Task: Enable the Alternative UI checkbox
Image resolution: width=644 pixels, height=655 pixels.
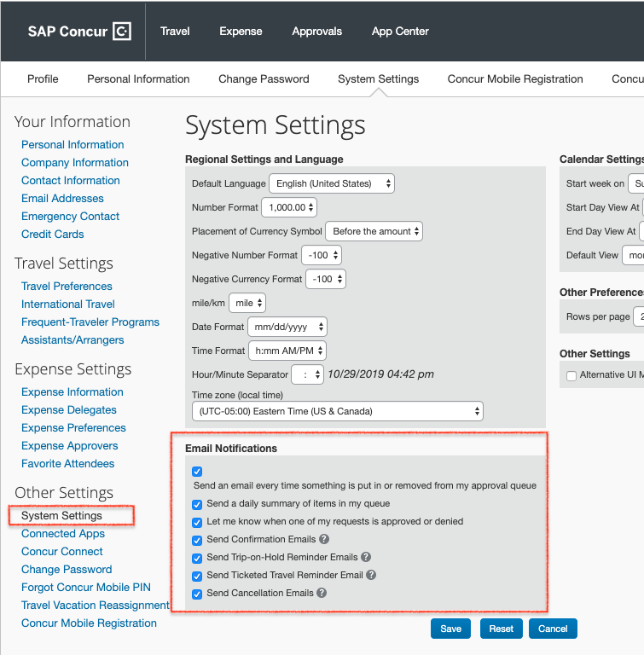Action: [x=571, y=375]
